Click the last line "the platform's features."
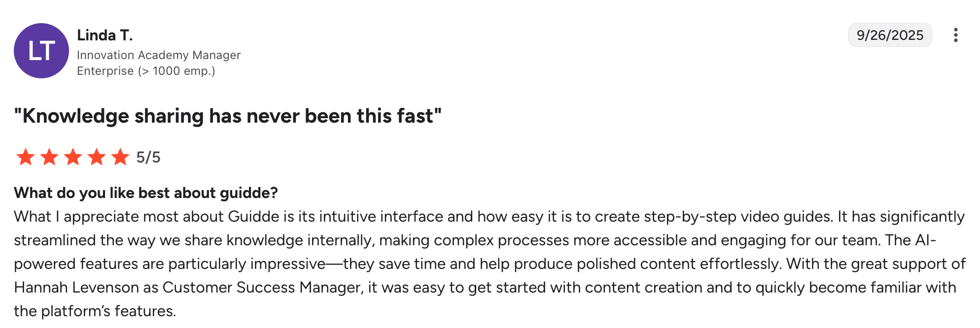Viewport: 980px width, 328px height. click(95, 311)
